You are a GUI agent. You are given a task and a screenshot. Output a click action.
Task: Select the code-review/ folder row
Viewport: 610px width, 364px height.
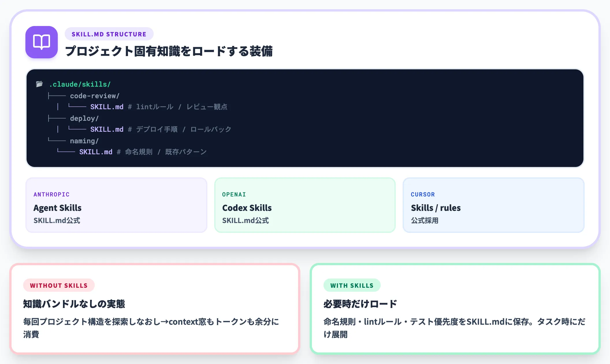click(95, 96)
